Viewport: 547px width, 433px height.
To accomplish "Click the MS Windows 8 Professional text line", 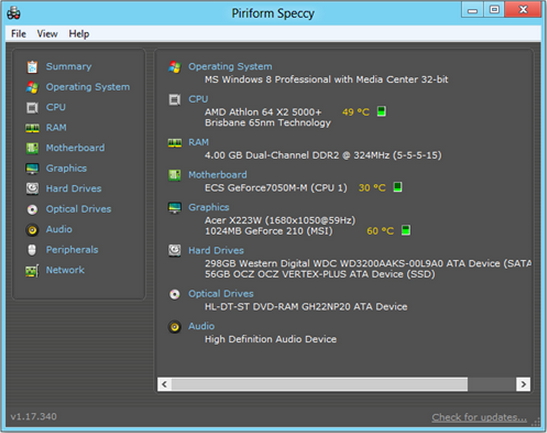I will (x=326, y=80).
